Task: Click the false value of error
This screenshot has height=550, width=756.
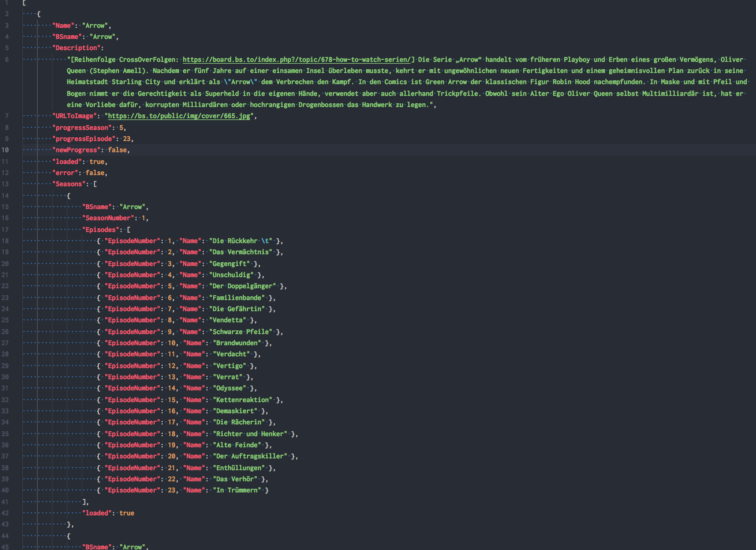Action: (95, 173)
